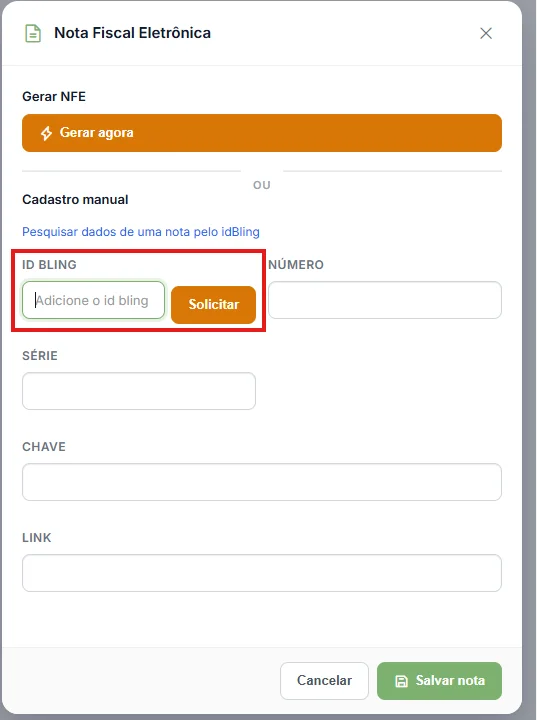Click the Solicitar button
This screenshot has width=537, height=720.
pyautogui.click(x=214, y=304)
